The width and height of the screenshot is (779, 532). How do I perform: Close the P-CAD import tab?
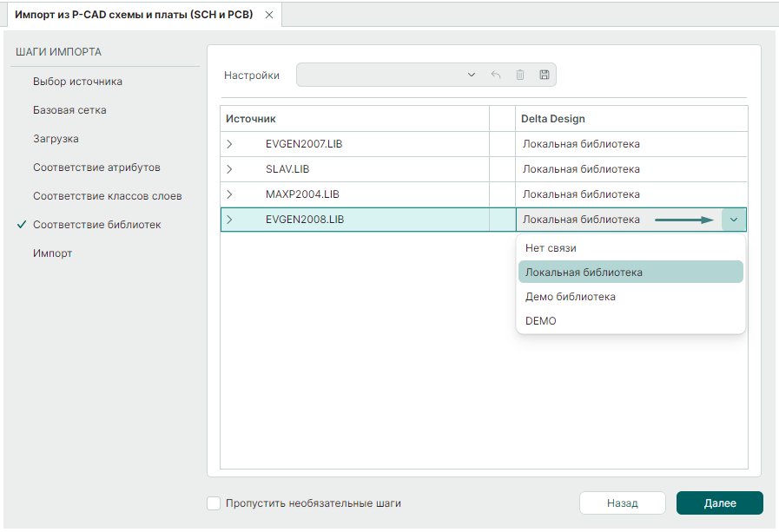tap(269, 15)
